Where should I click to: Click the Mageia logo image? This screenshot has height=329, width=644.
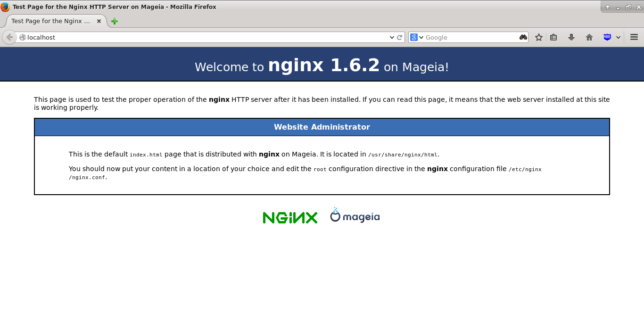click(x=355, y=215)
